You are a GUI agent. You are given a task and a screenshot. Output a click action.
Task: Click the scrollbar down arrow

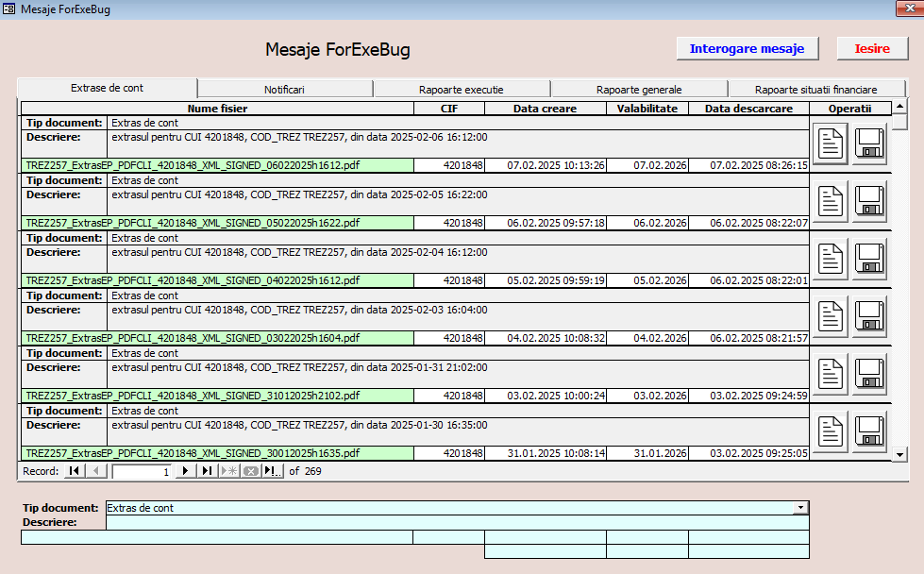point(899,454)
